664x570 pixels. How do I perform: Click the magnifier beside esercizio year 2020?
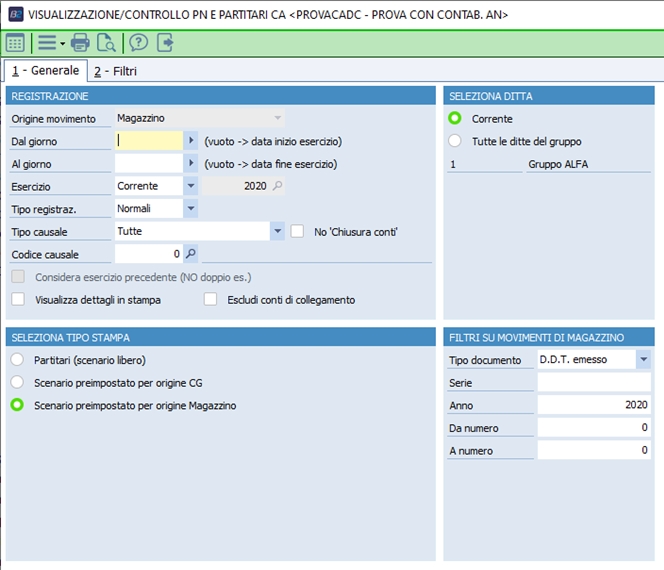pos(277,185)
